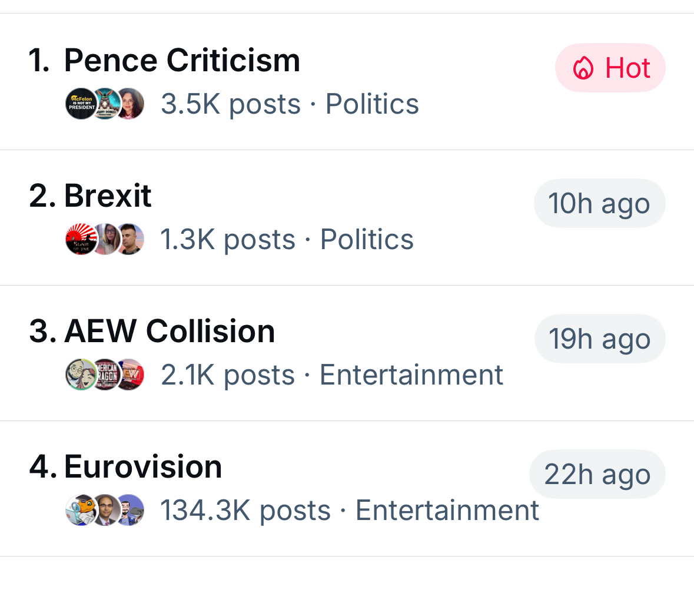The height and width of the screenshot is (616, 694).
Task: Click the man in suit avatar under Eurovision
Action: point(106,510)
